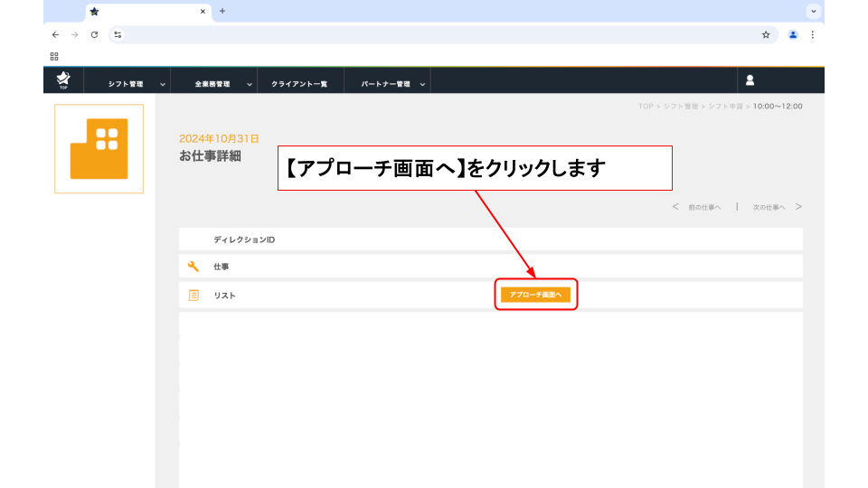Click the TOP star logo icon
Image resolution: width=868 pixels, height=488 pixels.
(62, 80)
